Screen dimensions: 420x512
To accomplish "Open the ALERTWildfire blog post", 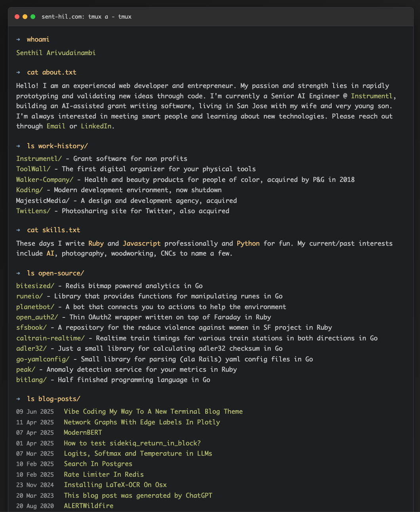I will (x=88, y=506).
